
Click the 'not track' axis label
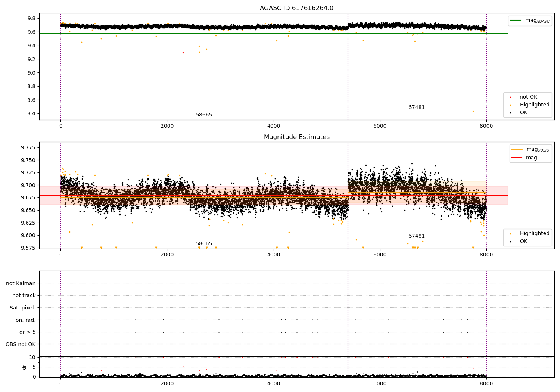pos(24,296)
